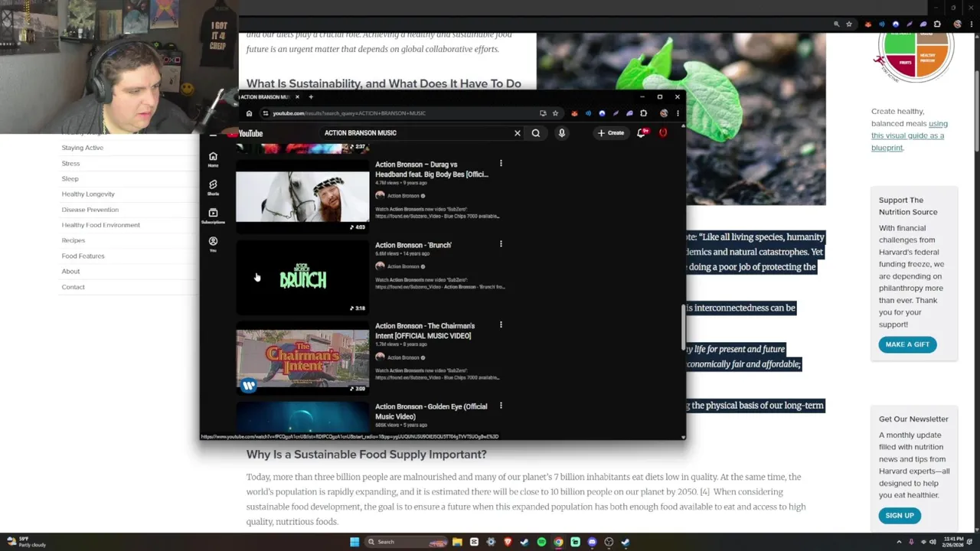Open YouTube Home in the sidebar
This screenshot has height=551, width=980.
[213, 159]
